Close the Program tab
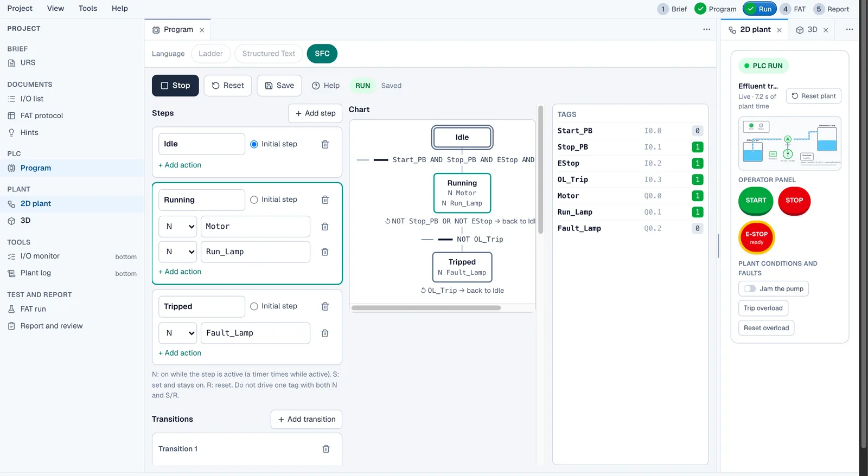The width and height of the screenshot is (868, 476). tap(202, 30)
